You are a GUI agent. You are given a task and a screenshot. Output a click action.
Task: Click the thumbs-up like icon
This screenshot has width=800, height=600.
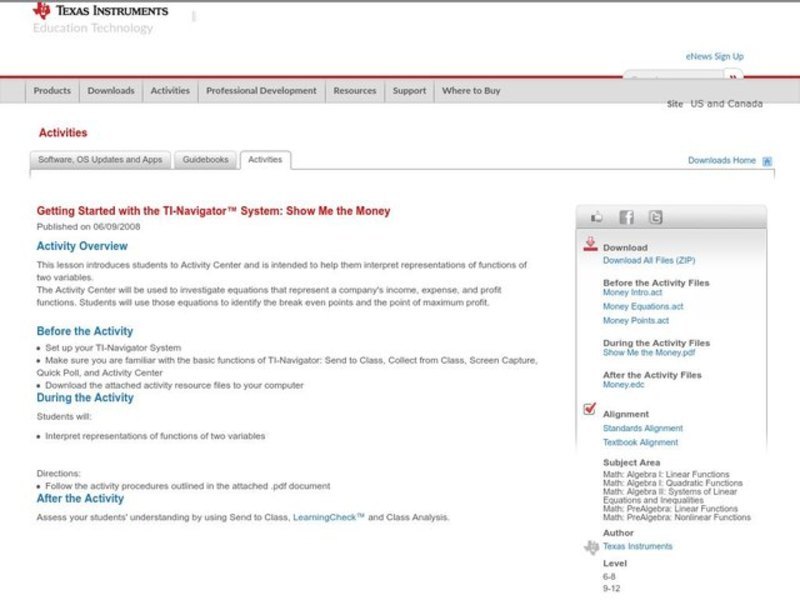point(597,217)
